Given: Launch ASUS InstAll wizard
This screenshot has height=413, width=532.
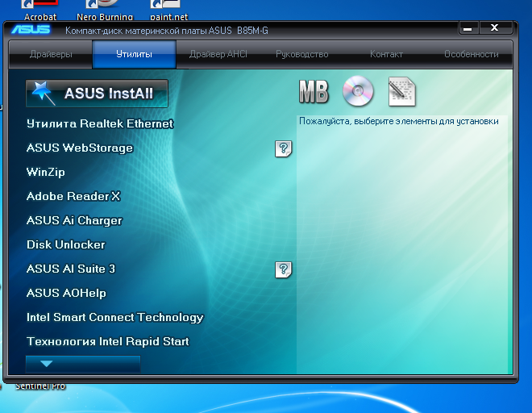Looking at the screenshot, I should click(97, 94).
